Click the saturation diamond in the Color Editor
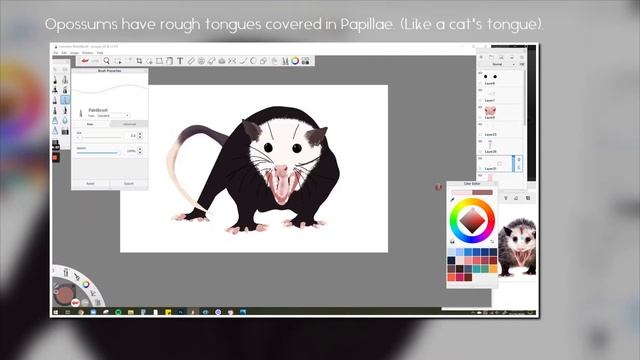 pos(472,221)
